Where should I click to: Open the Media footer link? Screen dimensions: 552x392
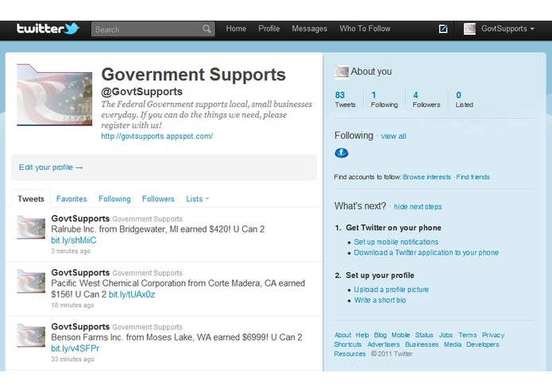(x=453, y=344)
